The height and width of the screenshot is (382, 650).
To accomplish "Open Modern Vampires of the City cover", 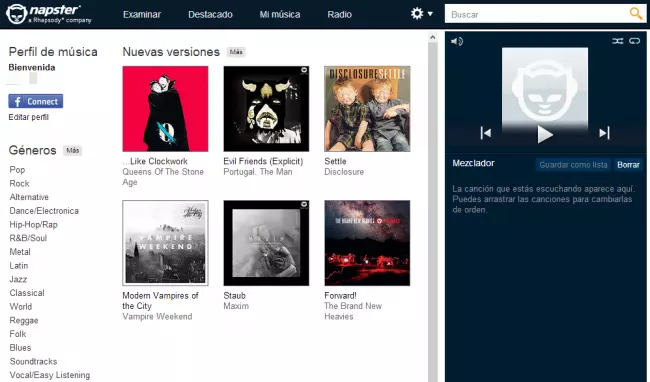I will (165, 243).
